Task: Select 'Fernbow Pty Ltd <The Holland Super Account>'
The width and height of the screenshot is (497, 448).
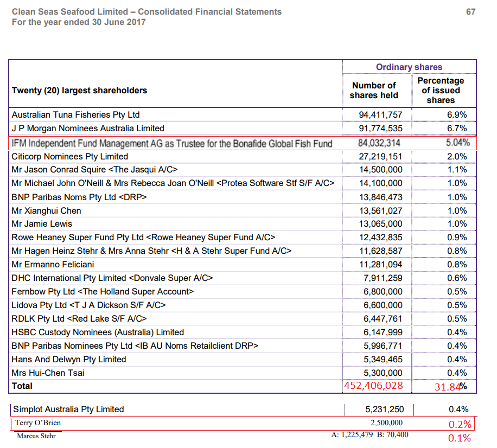Action: [x=103, y=291]
